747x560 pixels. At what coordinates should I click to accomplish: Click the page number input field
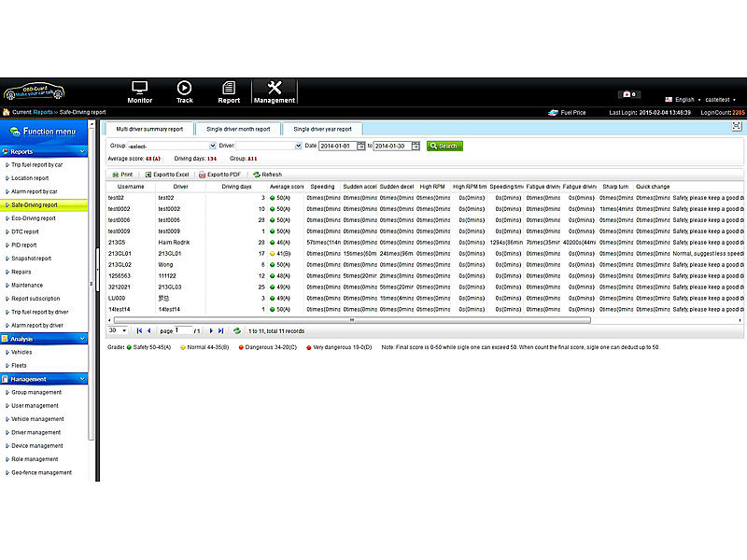tap(183, 330)
